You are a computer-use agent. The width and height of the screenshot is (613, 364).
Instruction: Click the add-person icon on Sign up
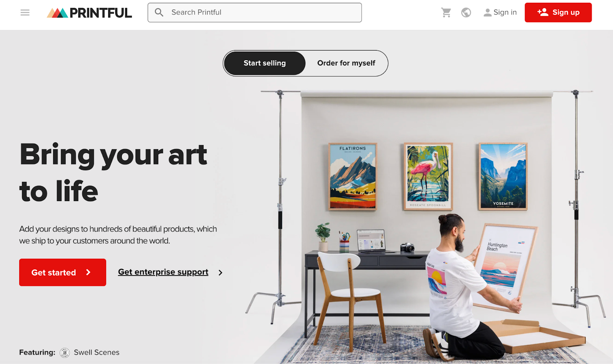[543, 12]
